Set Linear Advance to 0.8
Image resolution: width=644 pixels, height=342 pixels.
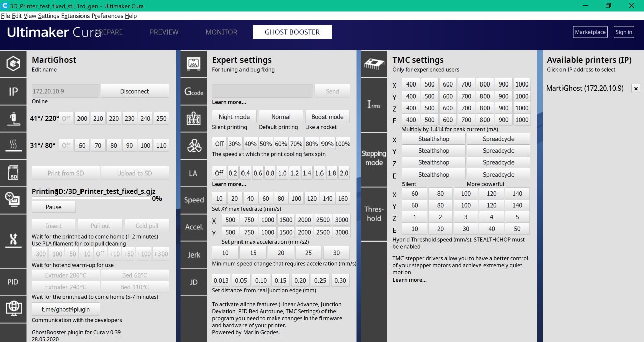pyautogui.click(x=270, y=173)
